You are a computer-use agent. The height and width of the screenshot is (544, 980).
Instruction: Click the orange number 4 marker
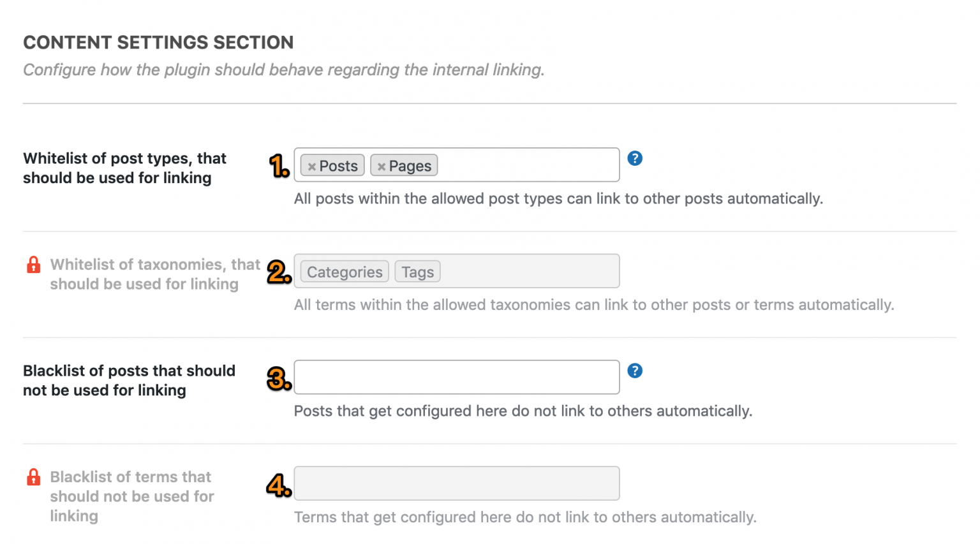(x=279, y=486)
